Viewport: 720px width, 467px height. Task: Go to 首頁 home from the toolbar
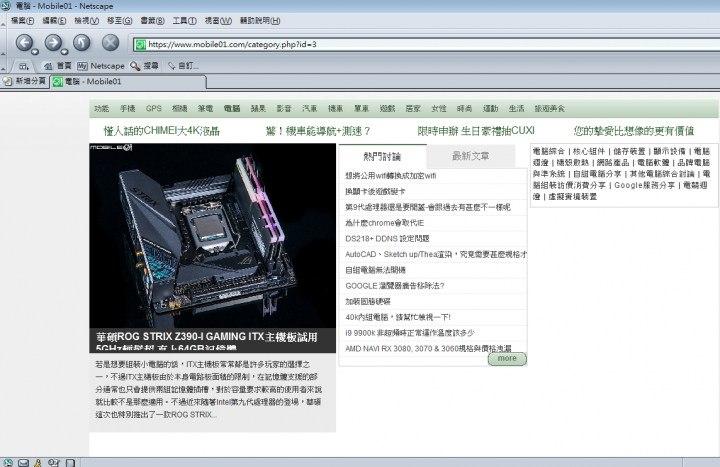point(57,66)
